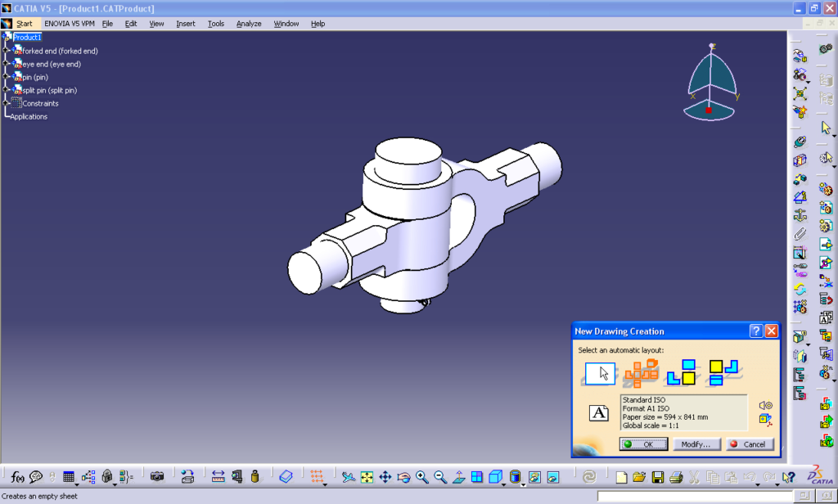Expand the eye end tree node
838x504 pixels.
pyautogui.click(x=6, y=64)
